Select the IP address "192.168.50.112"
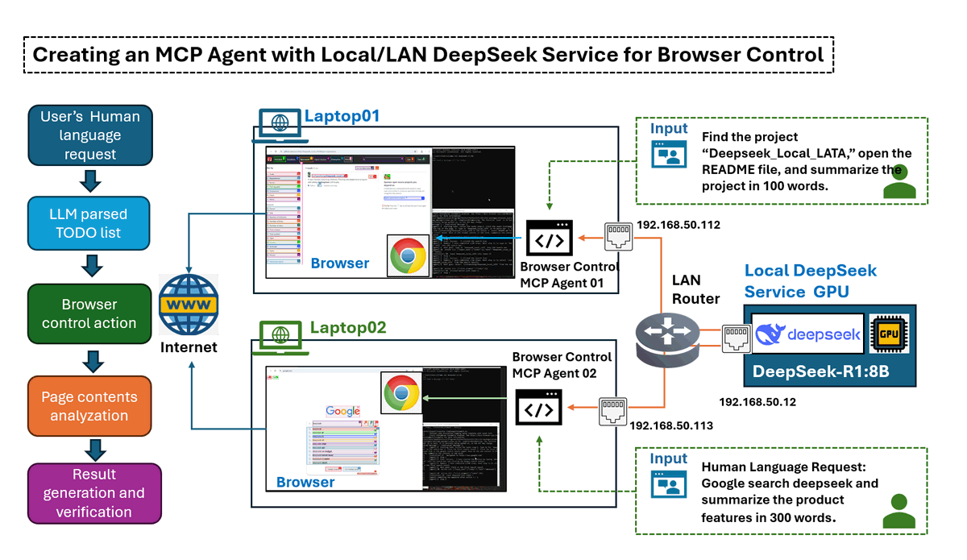The width and height of the screenshot is (967, 560). tap(678, 225)
